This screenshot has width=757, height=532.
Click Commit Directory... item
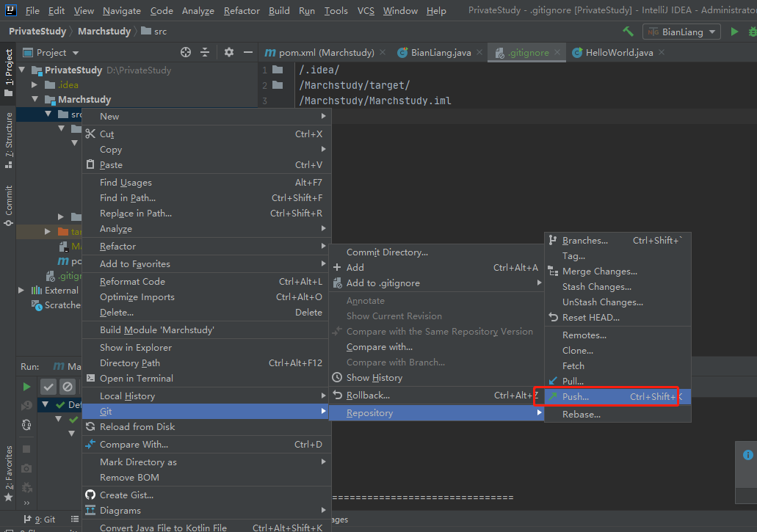(436, 252)
